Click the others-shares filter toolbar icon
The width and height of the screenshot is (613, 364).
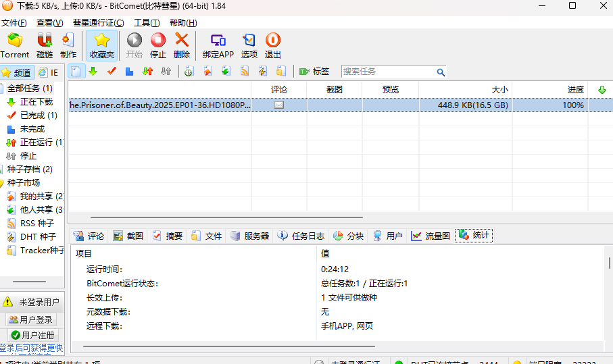click(x=226, y=71)
